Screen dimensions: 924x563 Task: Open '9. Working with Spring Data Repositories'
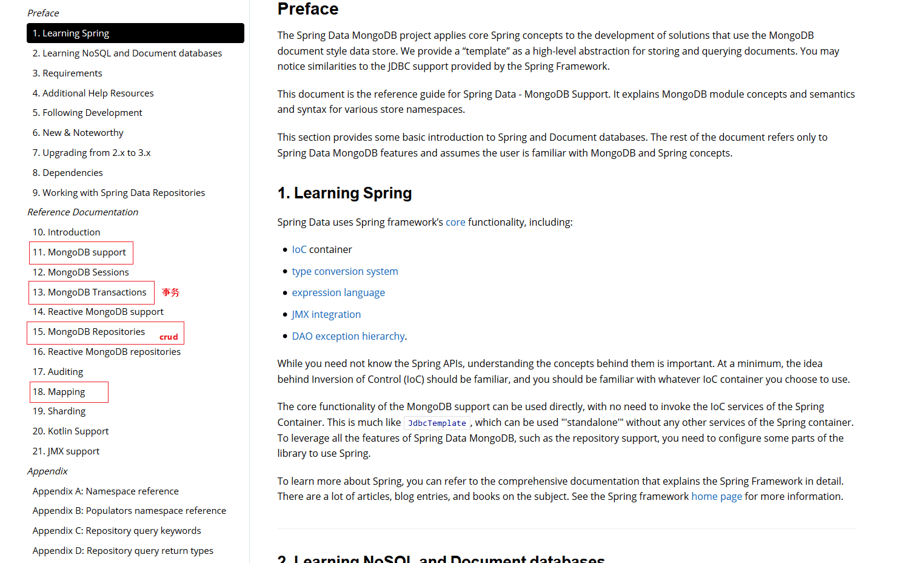point(118,192)
